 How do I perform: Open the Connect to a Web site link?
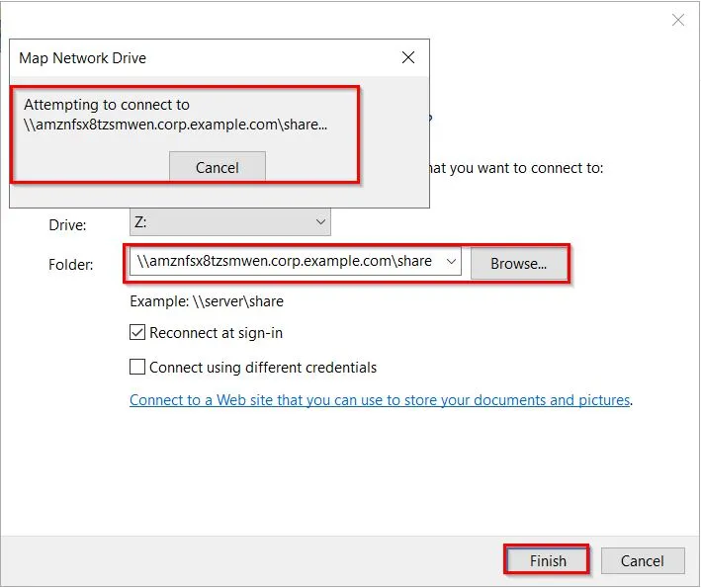pos(380,400)
